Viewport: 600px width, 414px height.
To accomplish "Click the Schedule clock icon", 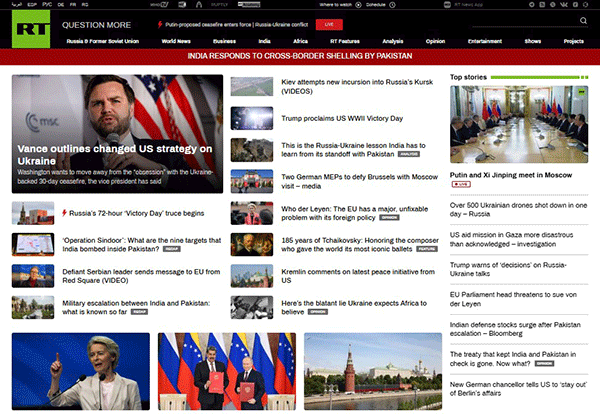I will (x=392, y=5).
